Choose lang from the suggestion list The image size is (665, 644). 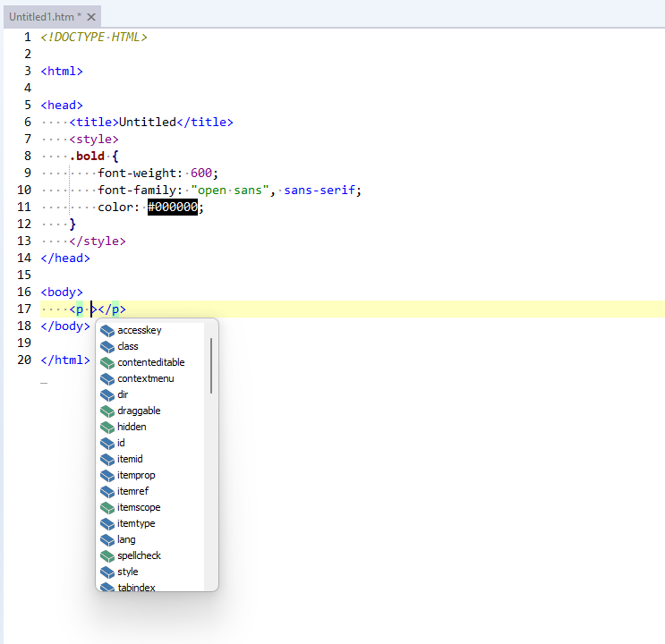[x=126, y=539]
